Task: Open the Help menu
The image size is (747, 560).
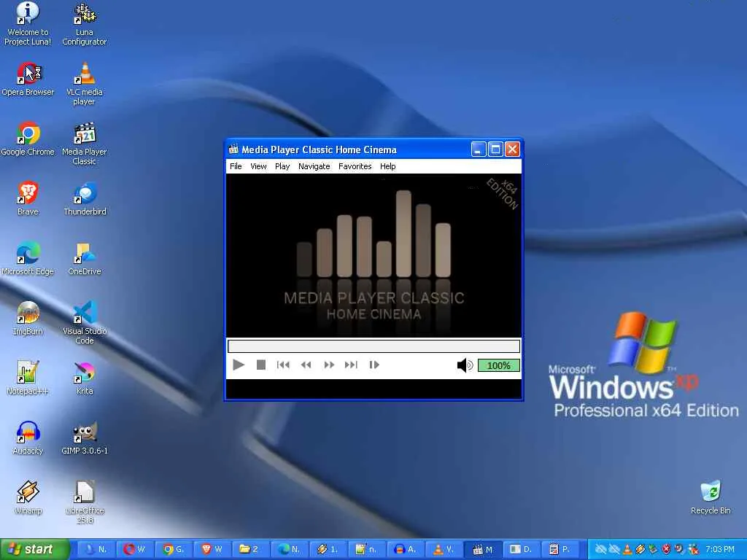Action: [388, 166]
